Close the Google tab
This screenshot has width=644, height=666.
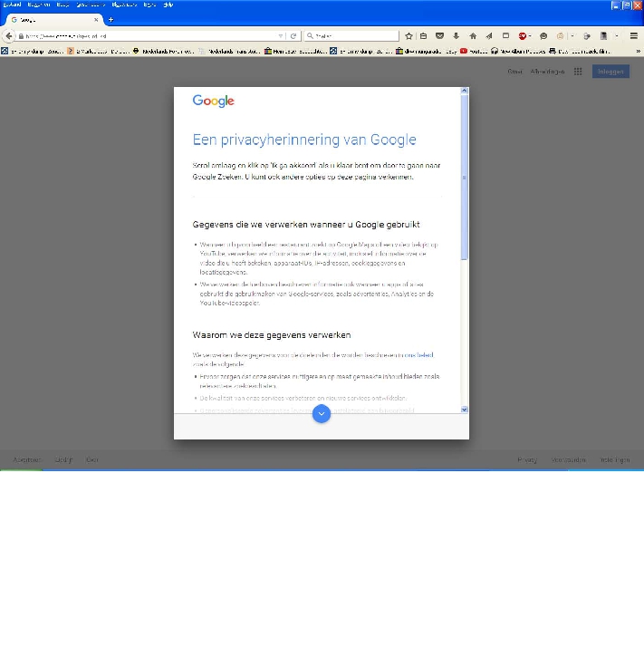[x=96, y=20]
